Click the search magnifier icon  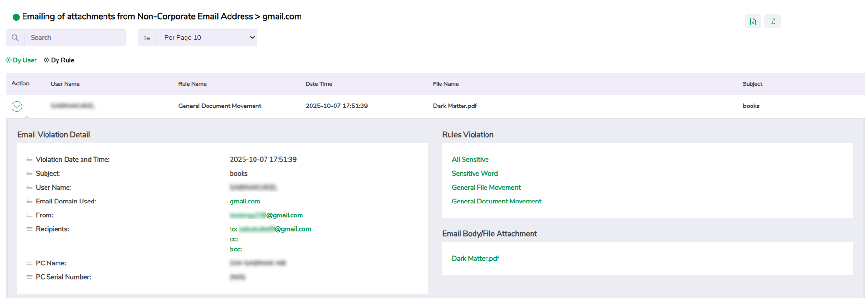[15, 38]
